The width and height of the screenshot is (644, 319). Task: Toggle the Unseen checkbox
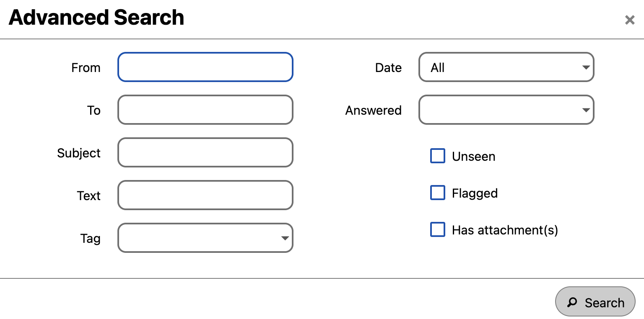coord(438,156)
